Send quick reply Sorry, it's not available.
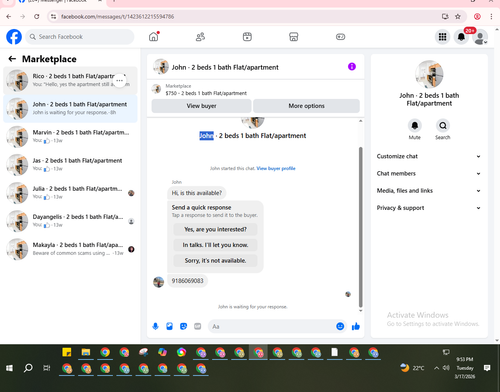Image resolution: width=500 pixels, height=392 pixels. click(215, 261)
